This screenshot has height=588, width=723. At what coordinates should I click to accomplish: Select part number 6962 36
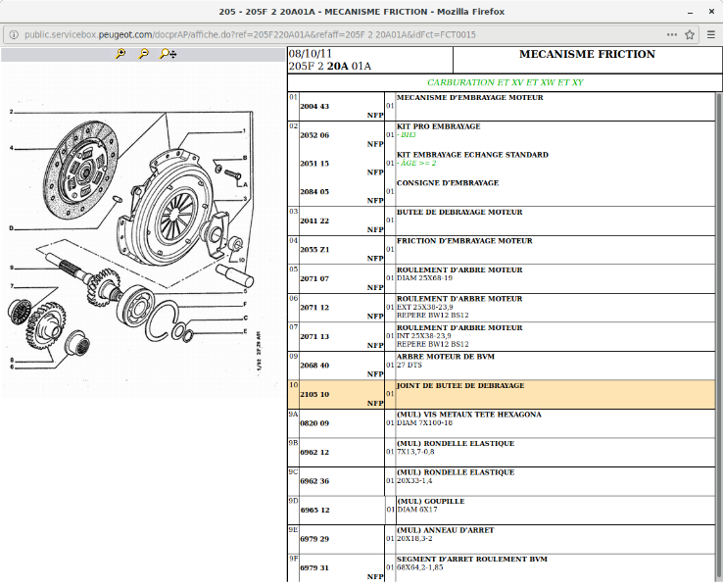314,481
